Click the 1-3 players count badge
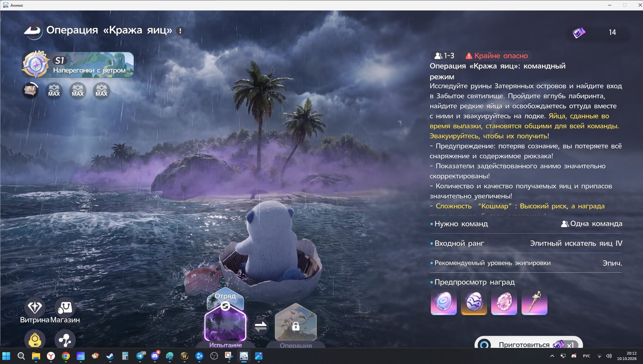 tap(444, 56)
